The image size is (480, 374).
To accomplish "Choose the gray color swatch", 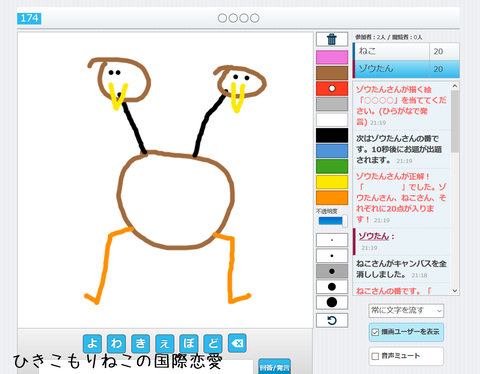I will tap(332, 104).
